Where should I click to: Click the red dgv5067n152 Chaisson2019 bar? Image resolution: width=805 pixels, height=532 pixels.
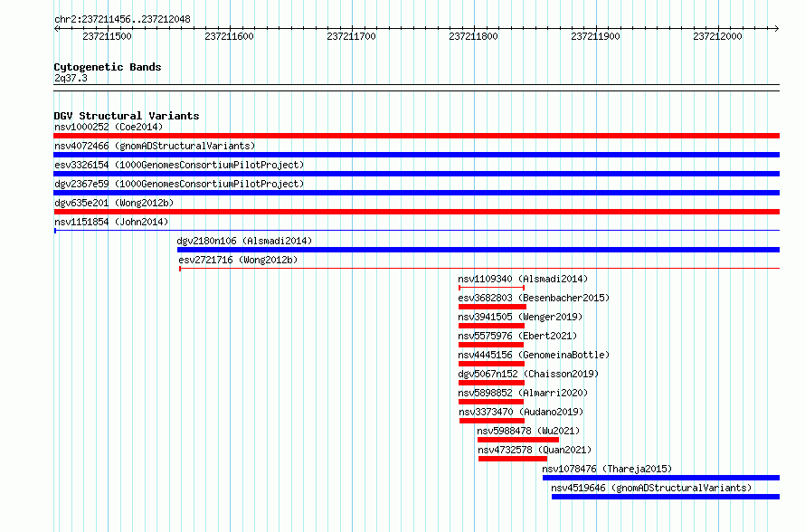[491, 383]
